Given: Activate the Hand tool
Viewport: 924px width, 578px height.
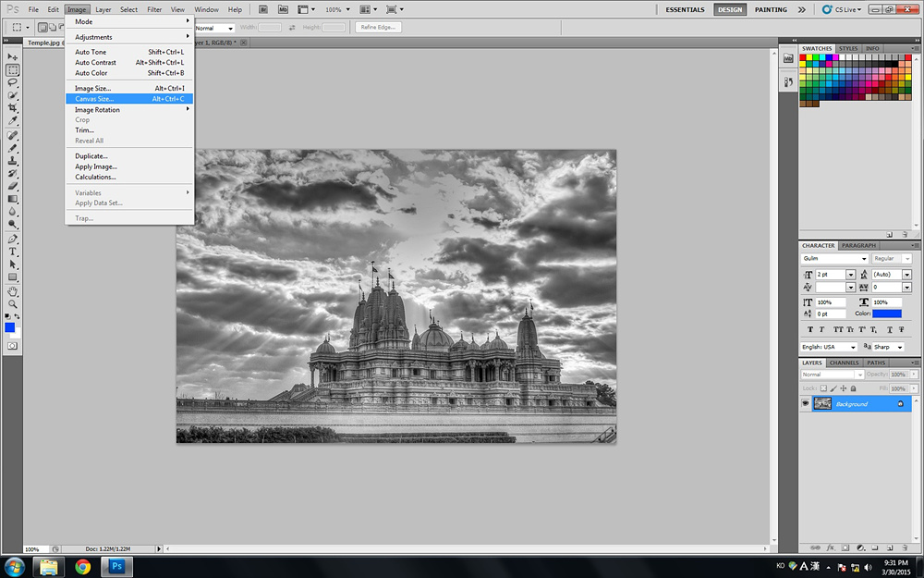Looking at the screenshot, I should (x=13, y=290).
